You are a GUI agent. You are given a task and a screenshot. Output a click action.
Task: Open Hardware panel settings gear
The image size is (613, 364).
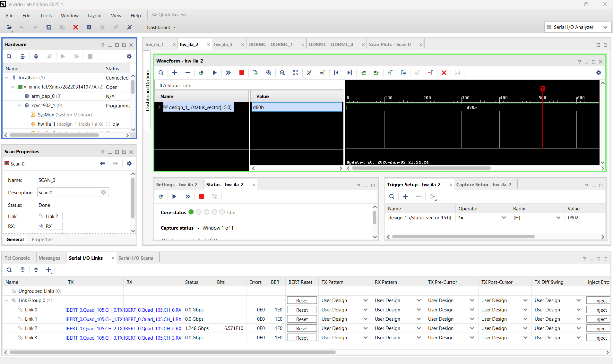[129, 56]
